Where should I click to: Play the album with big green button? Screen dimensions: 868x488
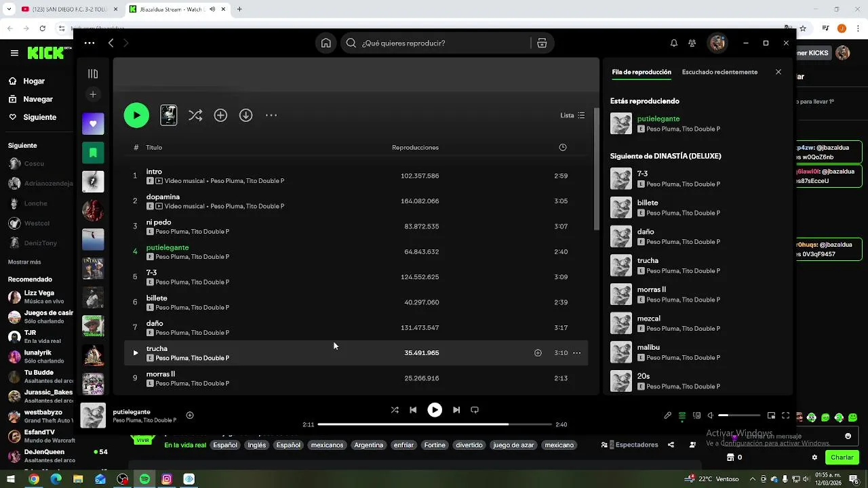pos(136,115)
